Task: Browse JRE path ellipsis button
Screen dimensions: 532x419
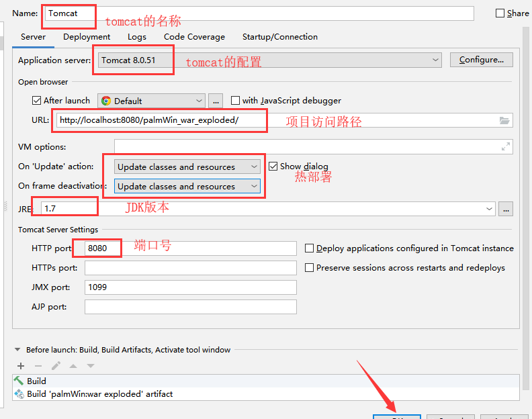Action: point(506,209)
